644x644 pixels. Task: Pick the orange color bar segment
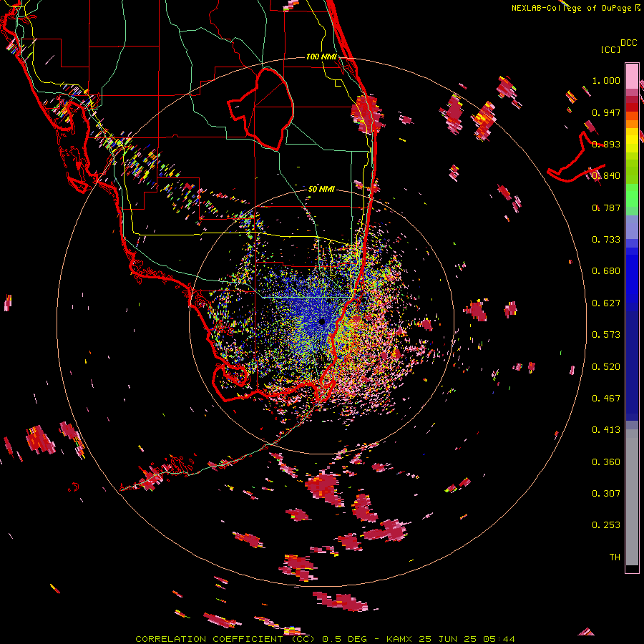[x=632, y=124]
